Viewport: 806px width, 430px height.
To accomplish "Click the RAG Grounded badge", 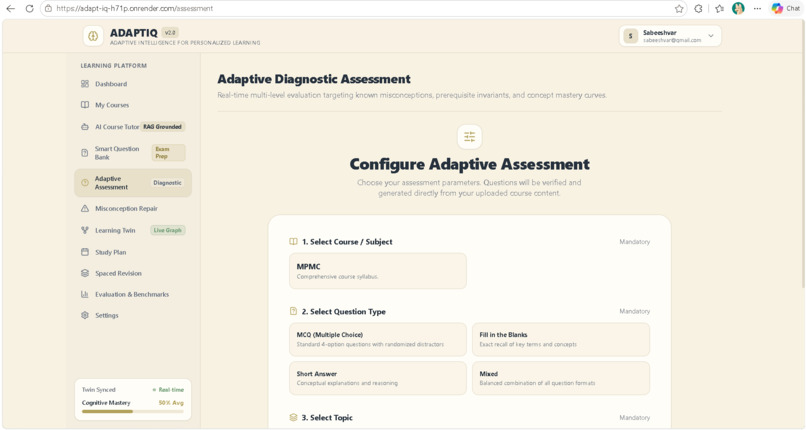I will (x=162, y=126).
